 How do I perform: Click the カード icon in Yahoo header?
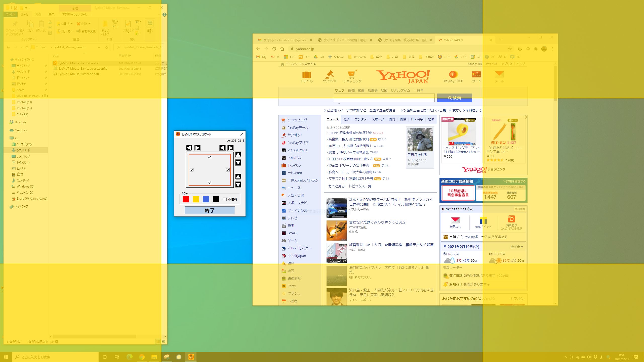tap(476, 74)
